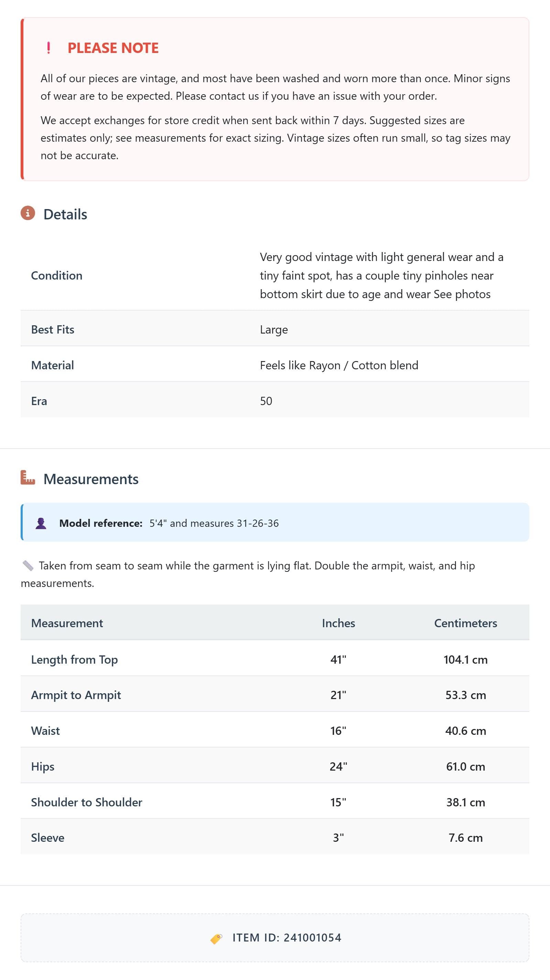Click the Waist 40.6 cm value

click(465, 731)
